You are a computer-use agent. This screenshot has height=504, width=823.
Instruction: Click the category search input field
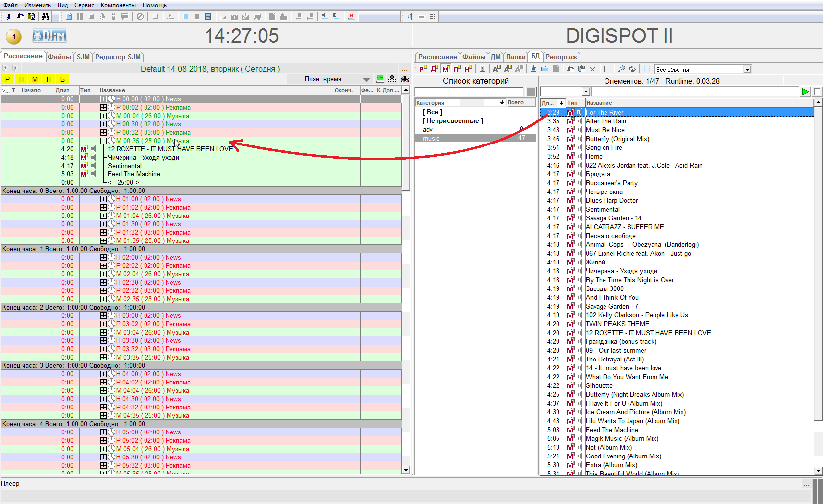[469, 92]
